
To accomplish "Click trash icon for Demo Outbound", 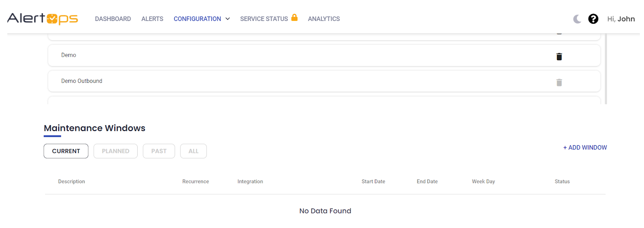I will [x=559, y=83].
